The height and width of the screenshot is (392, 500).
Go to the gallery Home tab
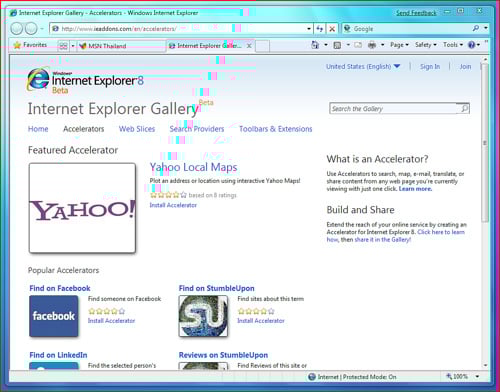pos(38,129)
